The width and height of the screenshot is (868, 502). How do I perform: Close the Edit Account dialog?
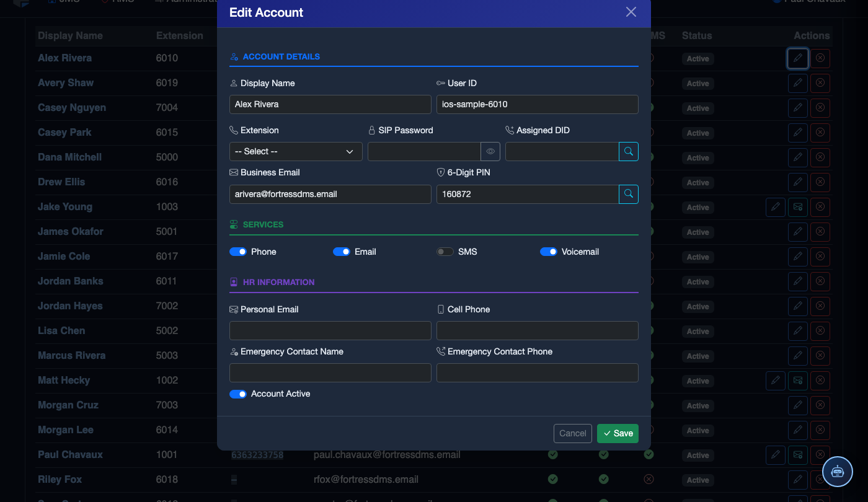[x=631, y=12]
